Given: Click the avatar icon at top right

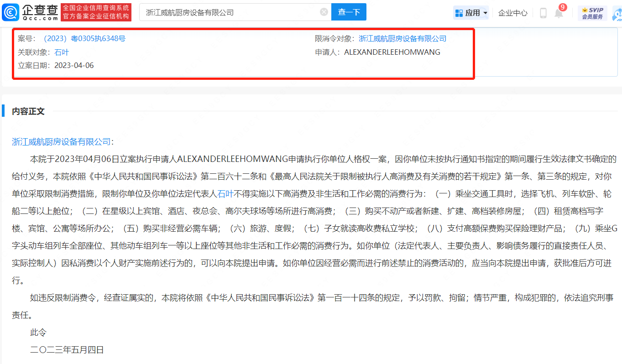Looking at the screenshot, I should 618,14.
